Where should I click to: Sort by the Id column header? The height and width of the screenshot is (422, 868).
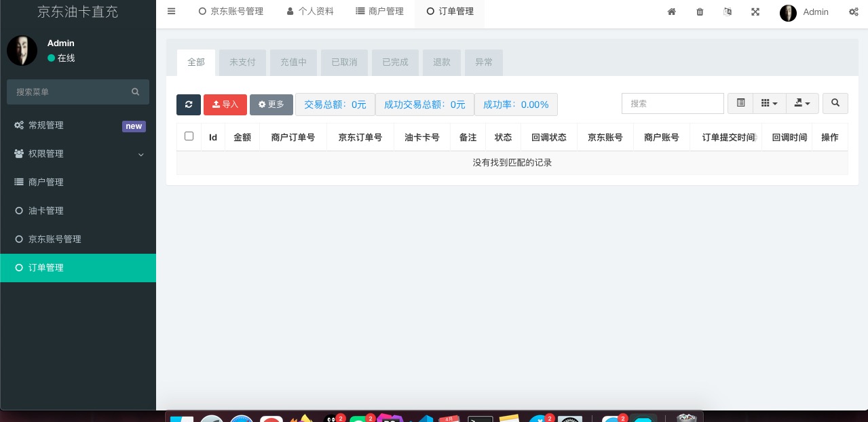coord(213,137)
